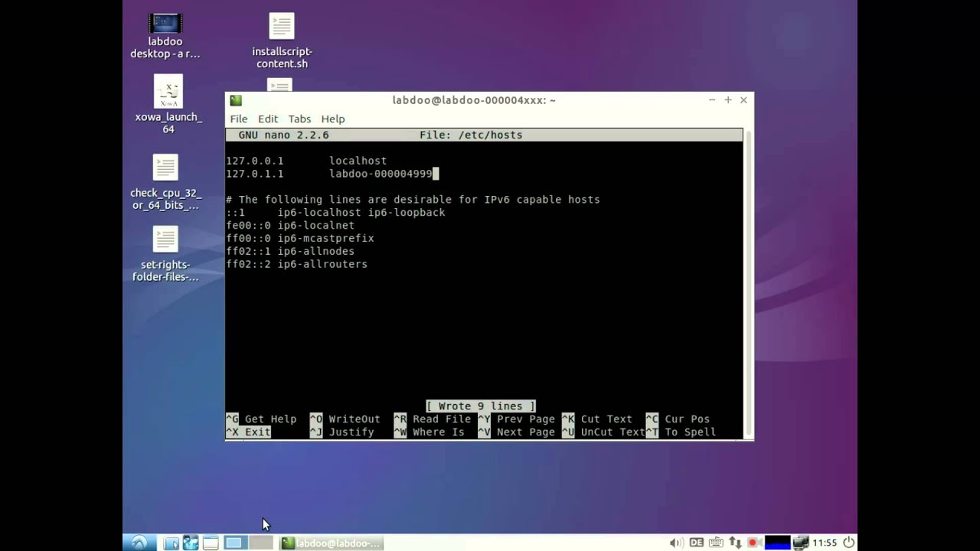Click the labdoo@labdoo terminal taskbar button
The image size is (980, 551).
(x=331, y=543)
